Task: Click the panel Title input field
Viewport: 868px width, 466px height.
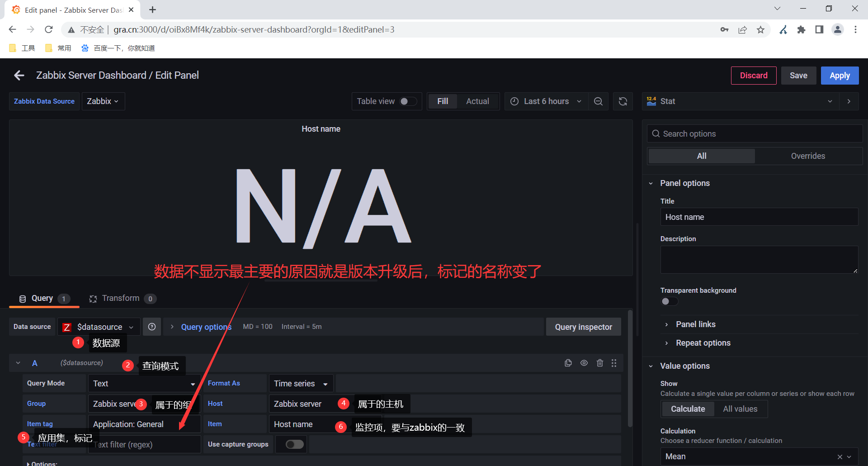Action: pyautogui.click(x=759, y=217)
